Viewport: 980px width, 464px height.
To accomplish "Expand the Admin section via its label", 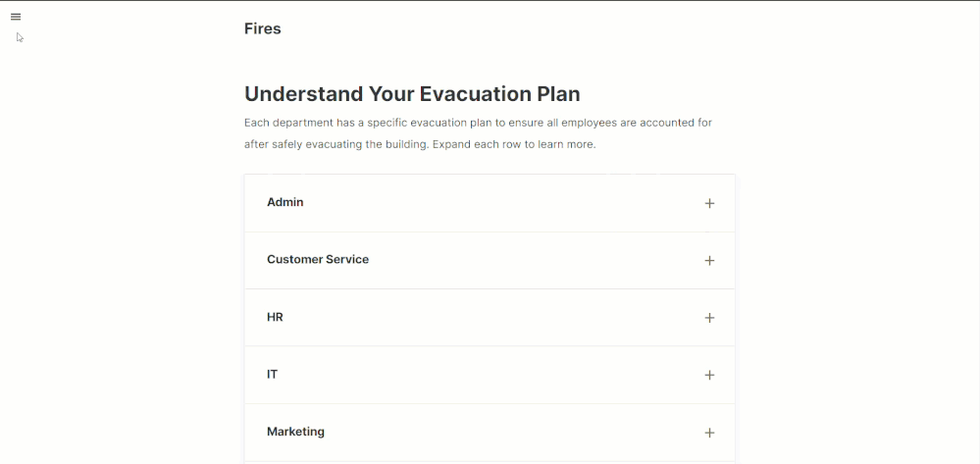I will [x=284, y=202].
